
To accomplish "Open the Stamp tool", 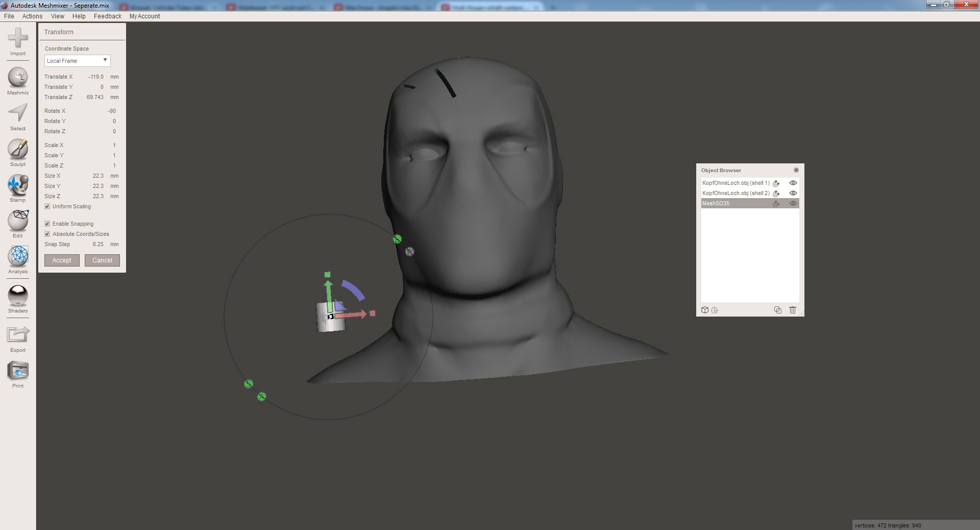I will 18,188.
